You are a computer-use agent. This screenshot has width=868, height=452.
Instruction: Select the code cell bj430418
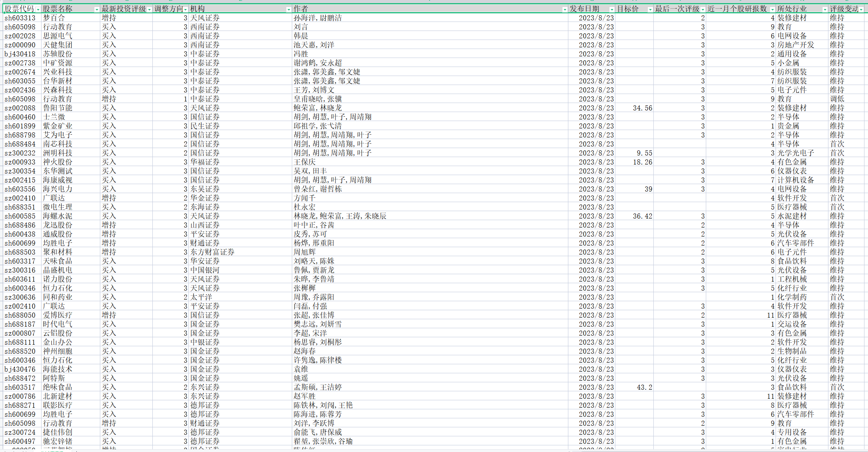pyautogui.click(x=22, y=54)
